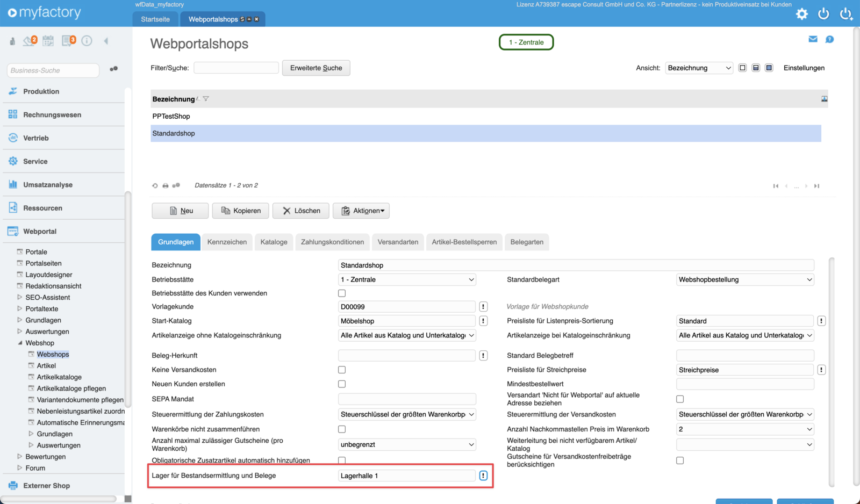Screen dimensions: 860x504
Task: Click the printer icon below the shop list
Action: (166, 186)
